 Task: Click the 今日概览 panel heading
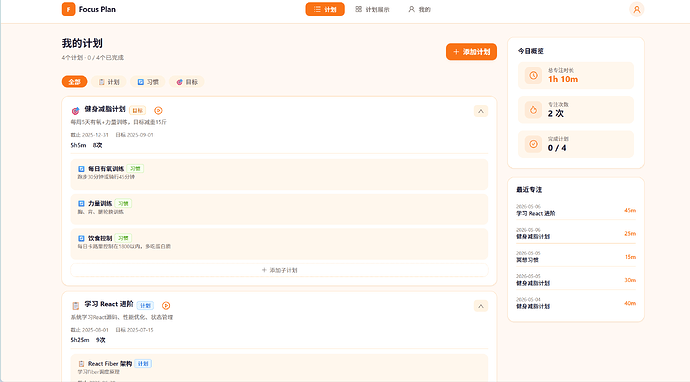[530, 51]
